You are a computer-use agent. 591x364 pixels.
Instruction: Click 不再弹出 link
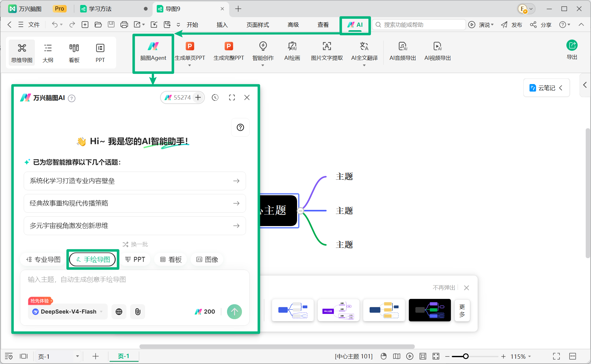tap(444, 288)
